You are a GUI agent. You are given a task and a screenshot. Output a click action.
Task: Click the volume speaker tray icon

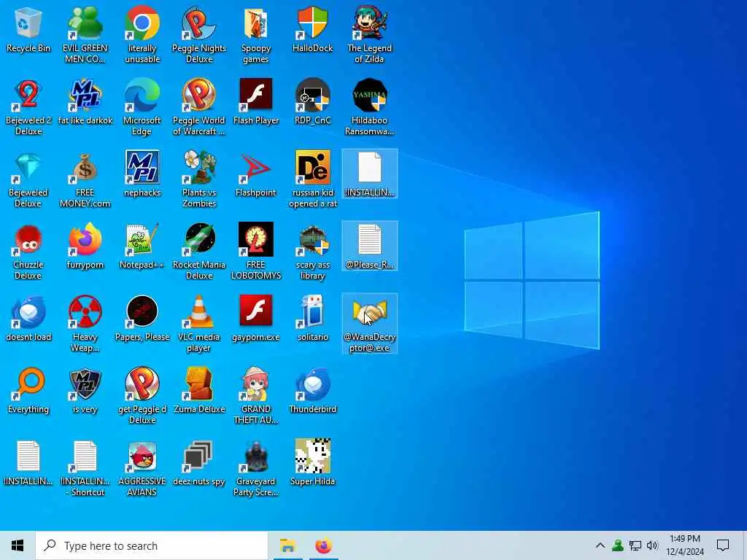tap(652, 545)
